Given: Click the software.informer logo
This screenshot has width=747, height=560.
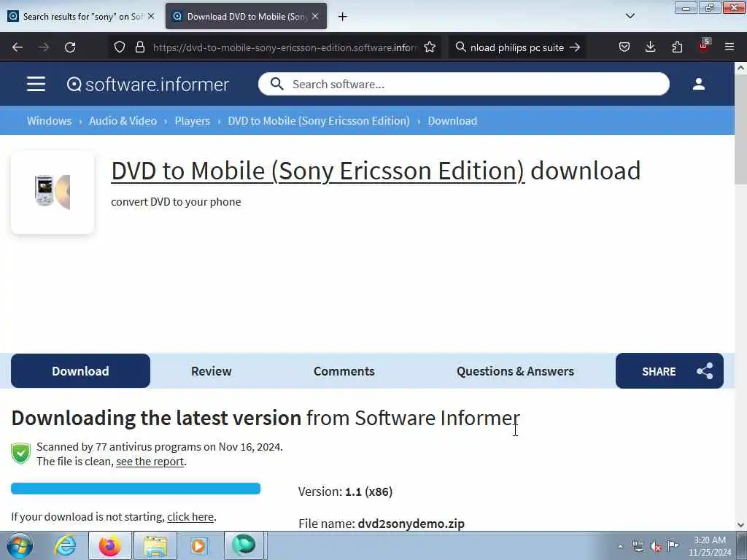Looking at the screenshot, I should [147, 85].
